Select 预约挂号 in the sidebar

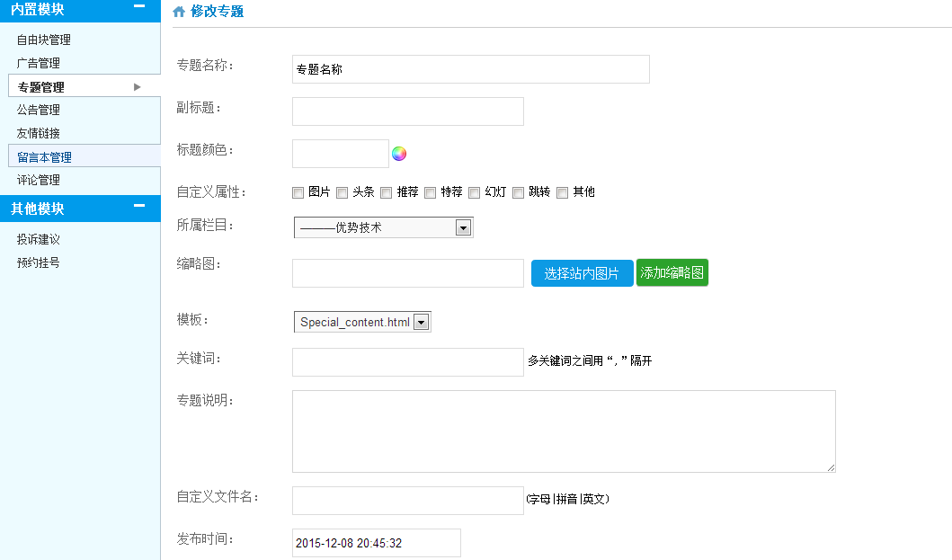point(38,262)
